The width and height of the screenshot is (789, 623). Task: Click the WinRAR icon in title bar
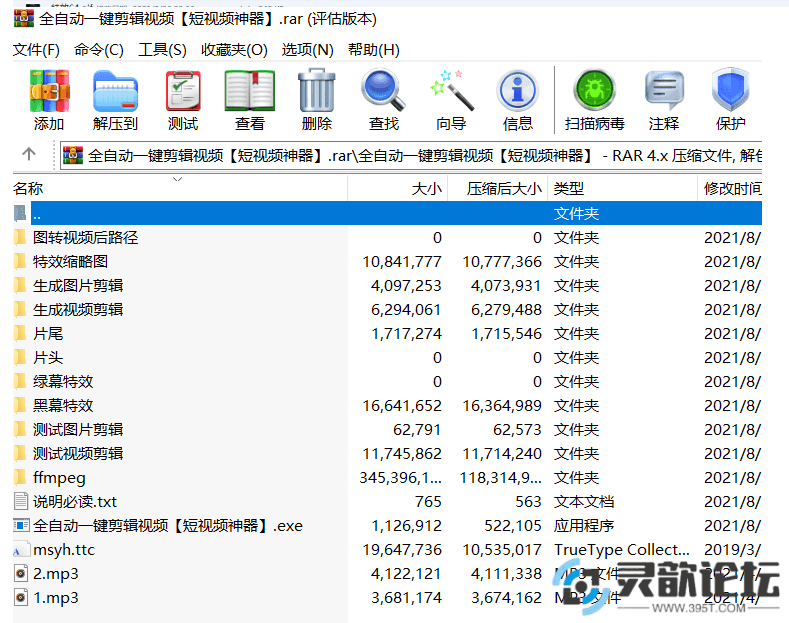[24, 18]
